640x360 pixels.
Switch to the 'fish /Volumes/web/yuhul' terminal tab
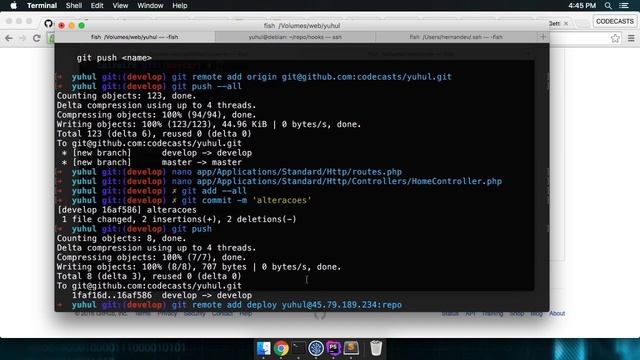click(135, 37)
